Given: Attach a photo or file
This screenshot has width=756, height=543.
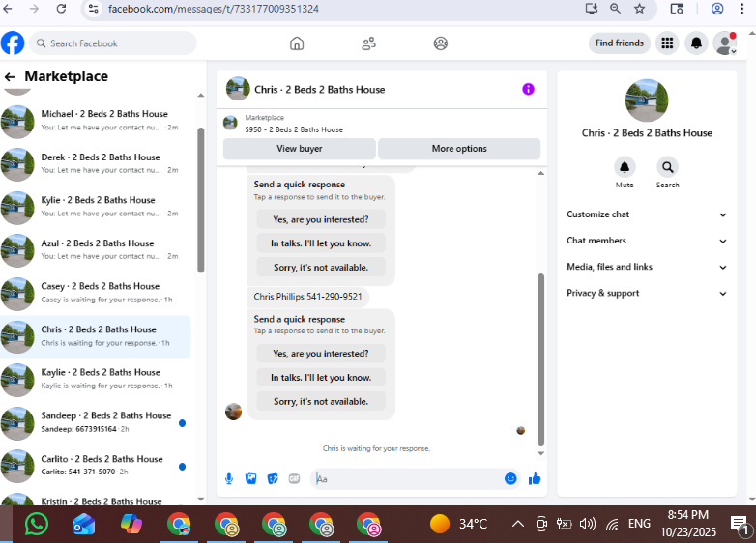Looking at the screenshot, I should click(250, 478).
